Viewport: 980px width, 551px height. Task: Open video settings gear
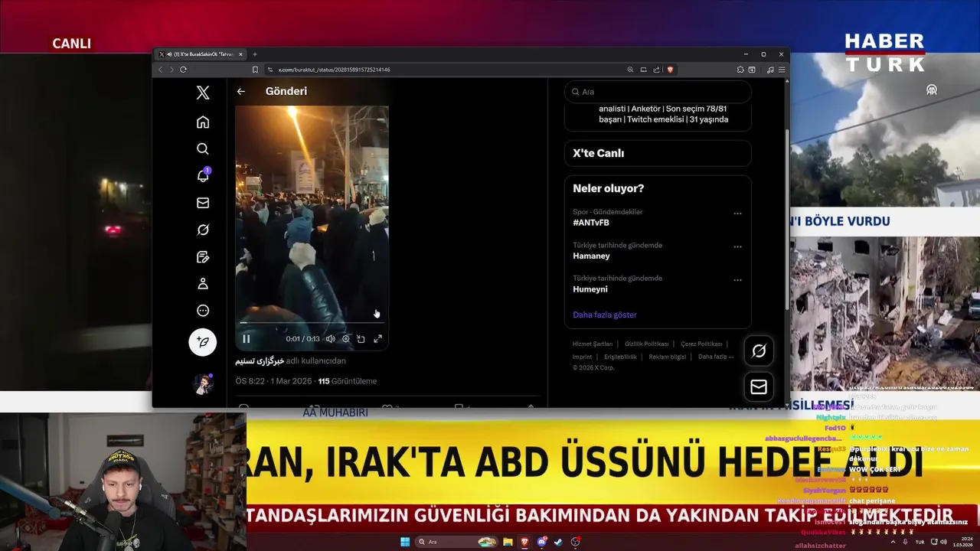pyautogui.click(x=346, y=339)
